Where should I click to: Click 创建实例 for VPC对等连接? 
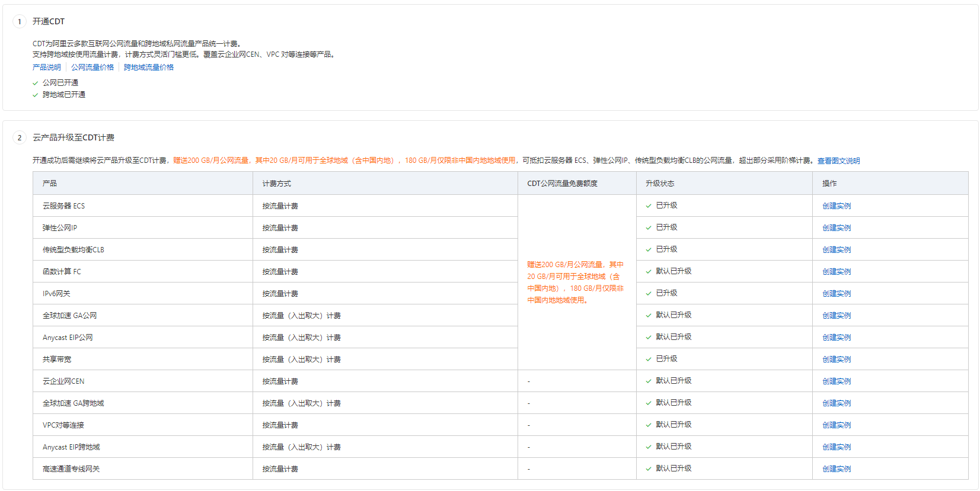837,425
